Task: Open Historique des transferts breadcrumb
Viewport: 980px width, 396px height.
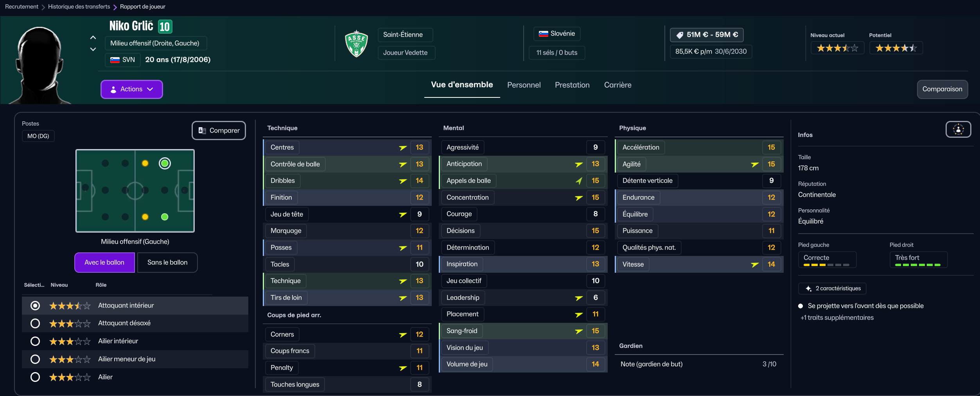Action: coord(79,7)
